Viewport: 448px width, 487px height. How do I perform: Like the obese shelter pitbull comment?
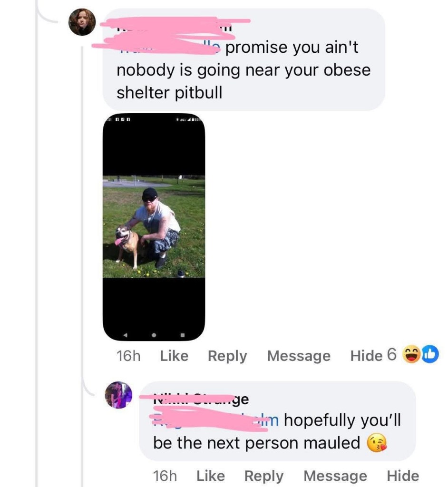click(x=174, y=356)
